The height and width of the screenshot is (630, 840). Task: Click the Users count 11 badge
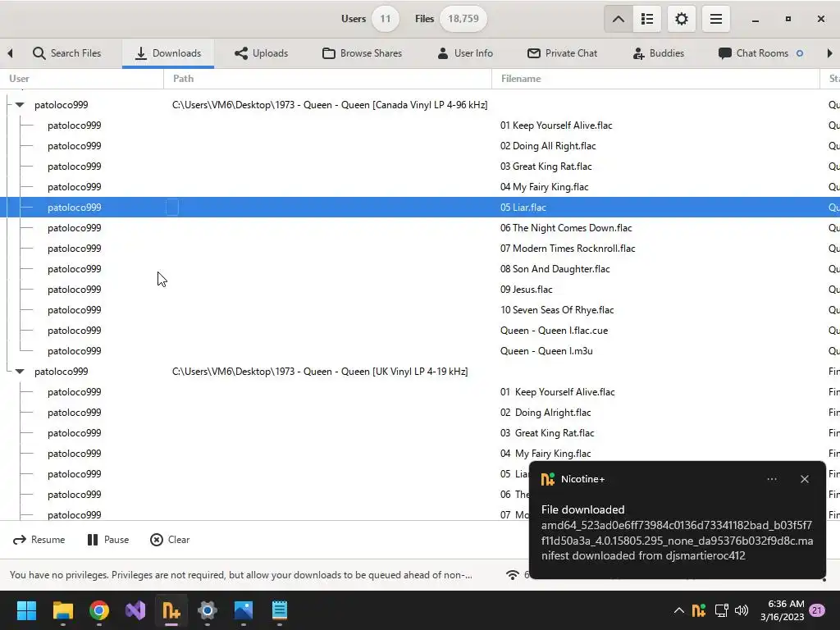[386, 19]
